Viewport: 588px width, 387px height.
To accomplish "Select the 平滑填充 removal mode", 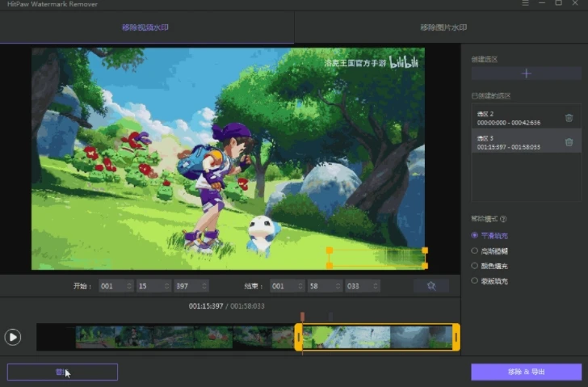I will pyautogui.click(x=489, y=235).
